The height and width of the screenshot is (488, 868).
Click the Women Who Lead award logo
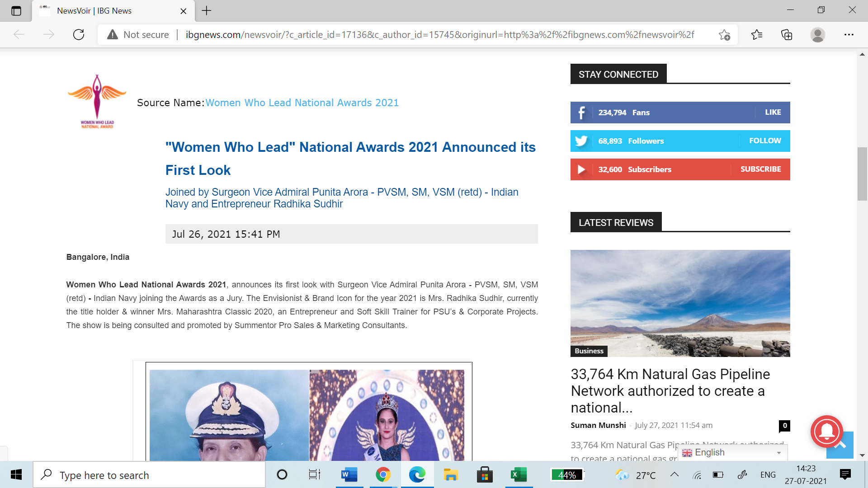click(97, 101)
